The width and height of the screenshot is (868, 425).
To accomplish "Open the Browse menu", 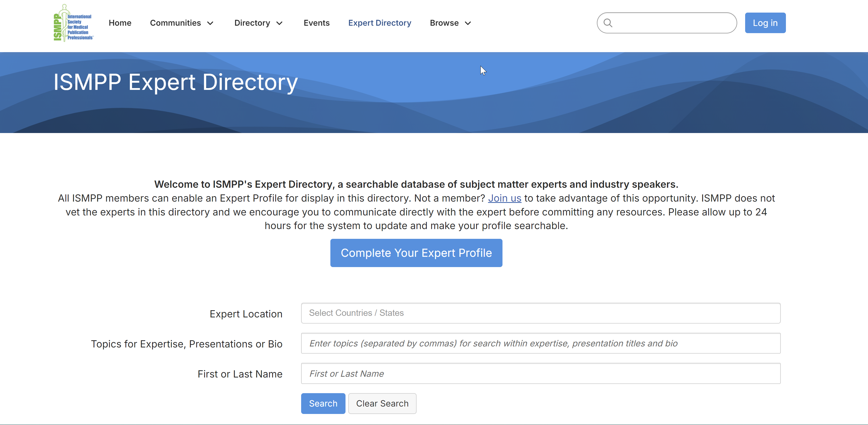I will 444,23.
